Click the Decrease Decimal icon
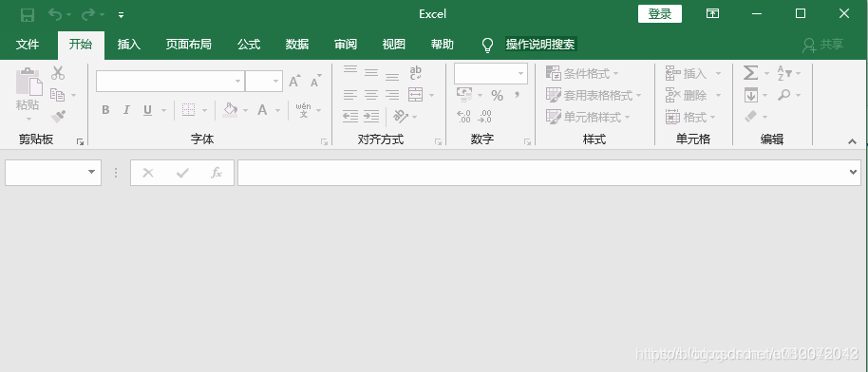Viewport: 868px width, 372px height. [485, 116]
